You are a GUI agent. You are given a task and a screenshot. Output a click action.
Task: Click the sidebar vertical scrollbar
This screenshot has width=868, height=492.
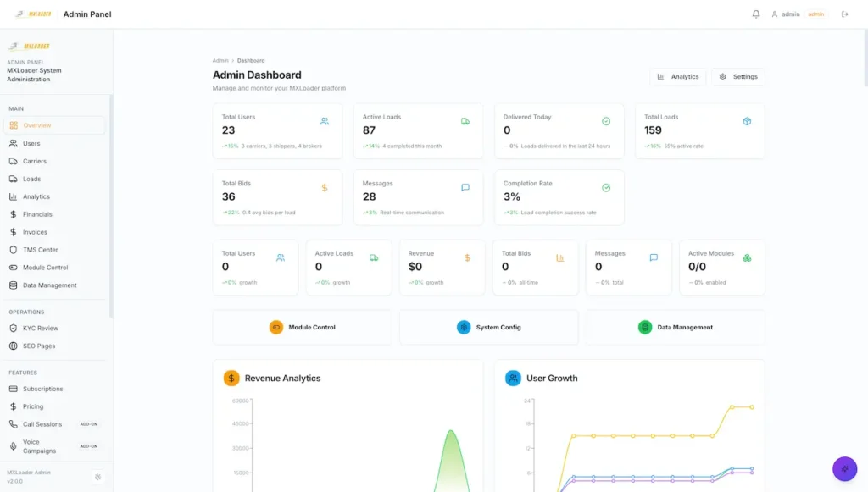click(x=111, y=206)
